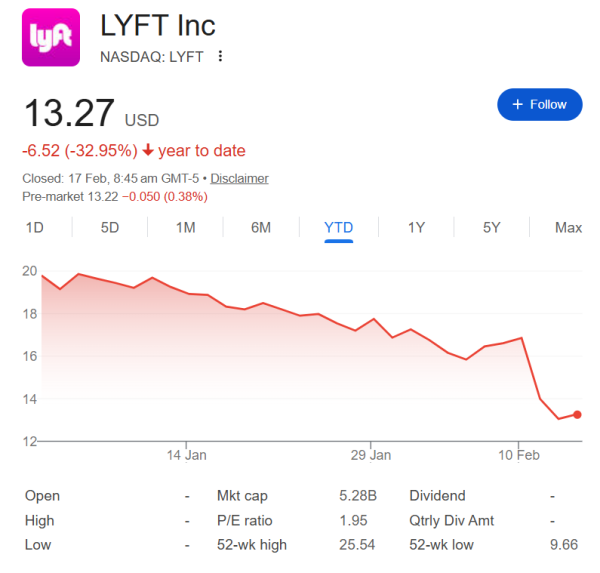
Task: Click the plus Follow button
Action: click(539, 104)
